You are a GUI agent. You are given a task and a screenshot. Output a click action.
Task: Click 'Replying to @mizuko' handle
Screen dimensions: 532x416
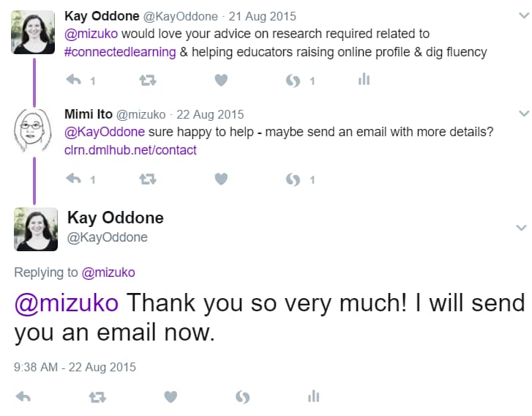click(108, 272)
